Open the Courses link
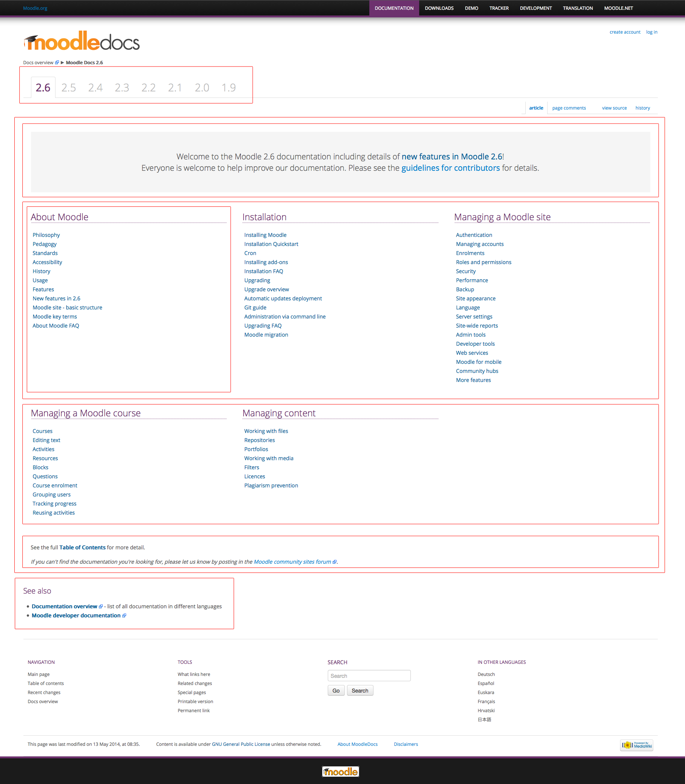The image size is (685, 784). (42, 431)
